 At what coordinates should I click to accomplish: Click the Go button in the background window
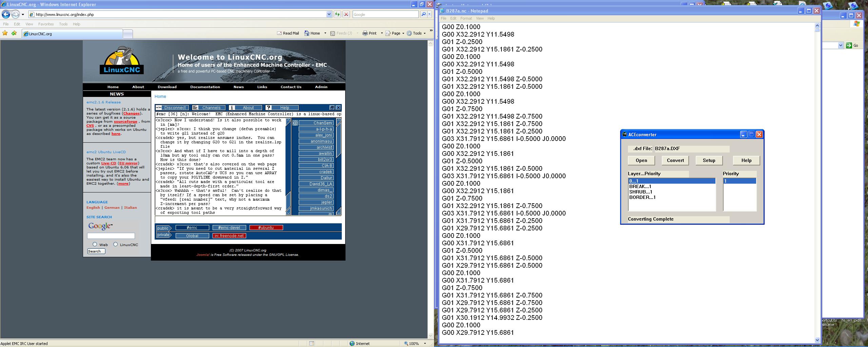[853, 45]
